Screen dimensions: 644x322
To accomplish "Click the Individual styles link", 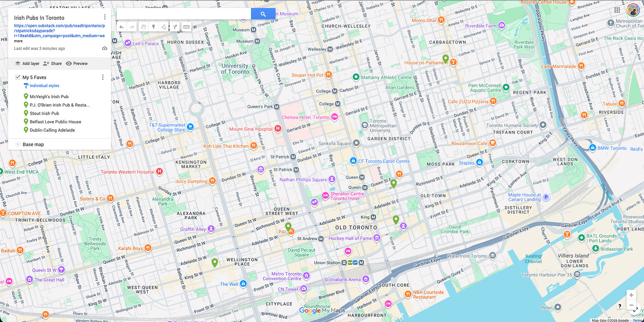I will click(x=44, y=86).
